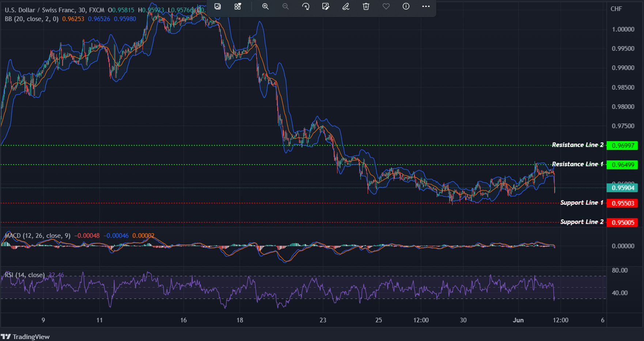This screenshot has width=644, height=341.
Task: Add chart to favorites with heart icon
Action: pyautogui.click(x=386, y=6)
